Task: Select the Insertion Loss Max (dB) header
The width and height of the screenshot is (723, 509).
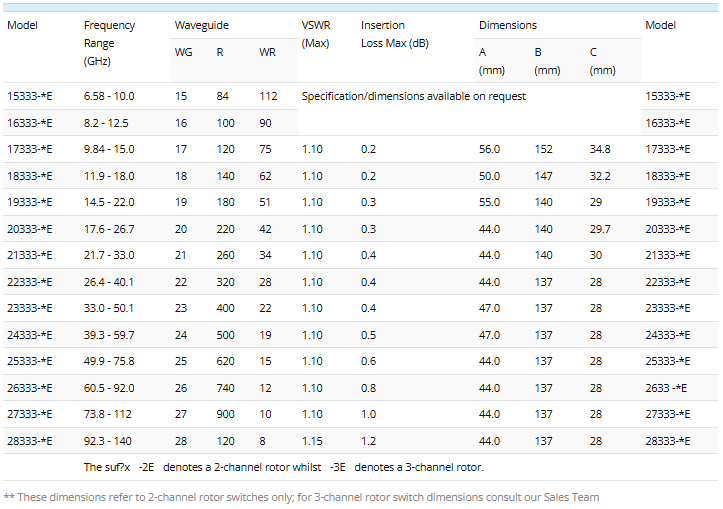Action: click(395, 34)
